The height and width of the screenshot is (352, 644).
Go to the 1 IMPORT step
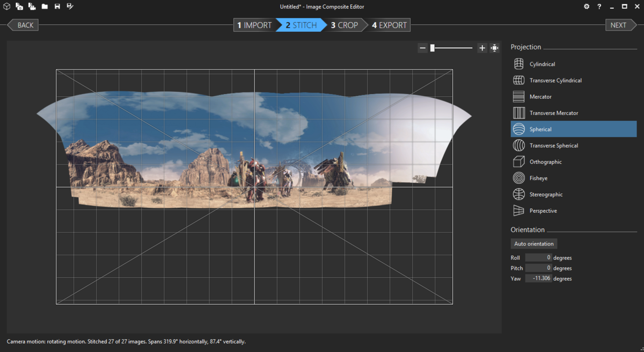tap(254, 25)
